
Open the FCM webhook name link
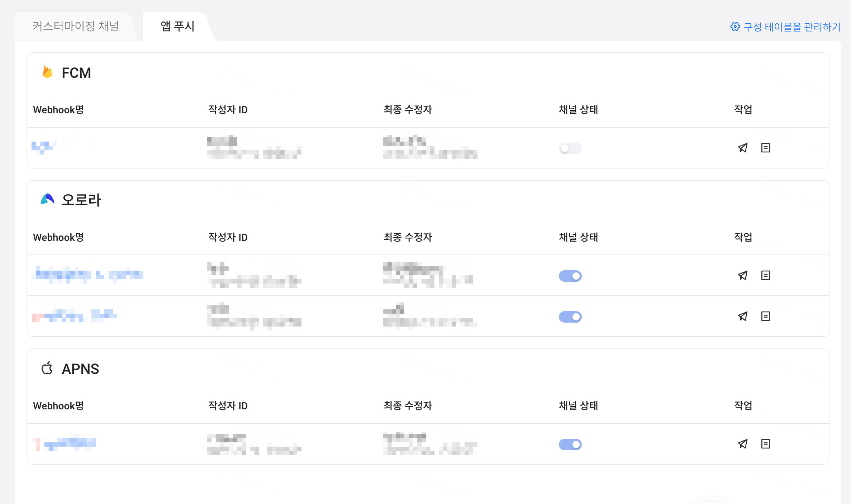[44, 146]
